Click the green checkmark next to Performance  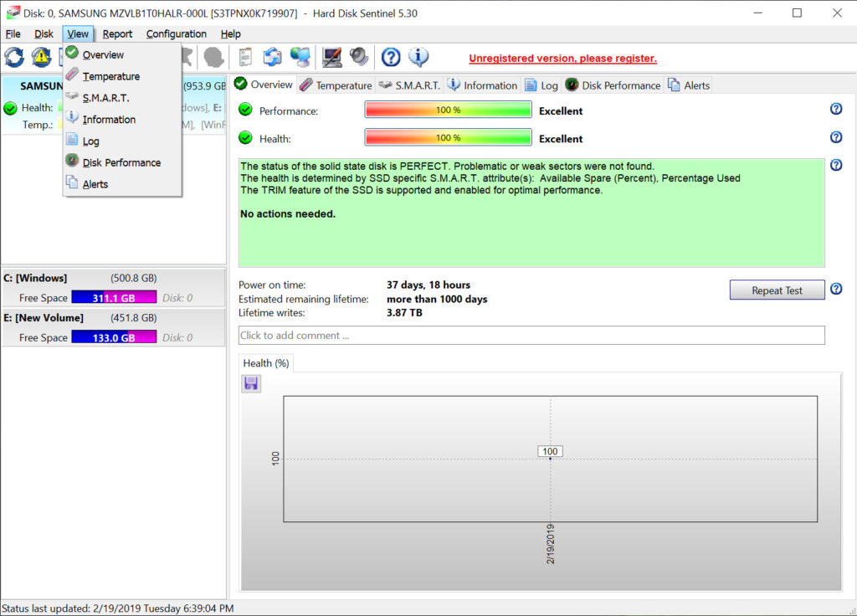click(x=245, y=110)
